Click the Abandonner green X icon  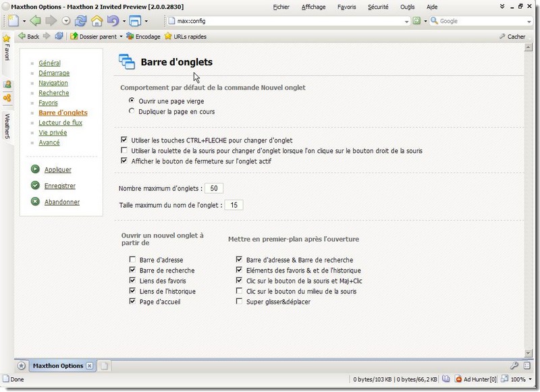pyautogui.click(x=35, y=201)
